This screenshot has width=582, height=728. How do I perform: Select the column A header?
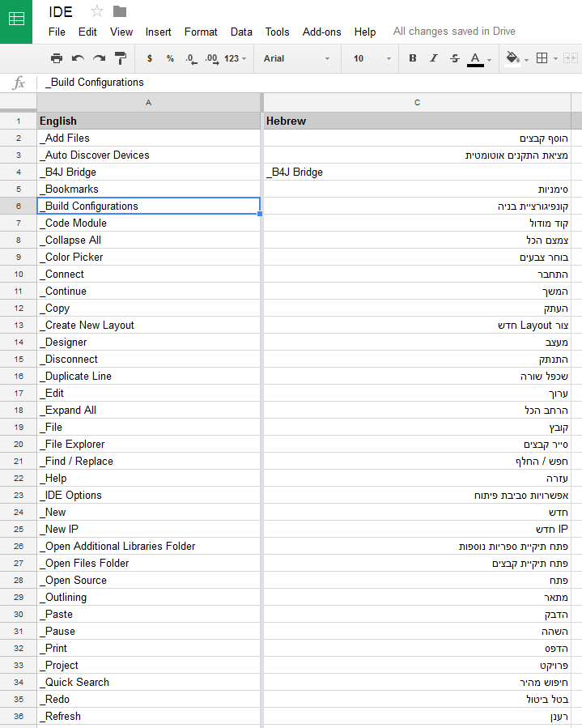point(148,103)
